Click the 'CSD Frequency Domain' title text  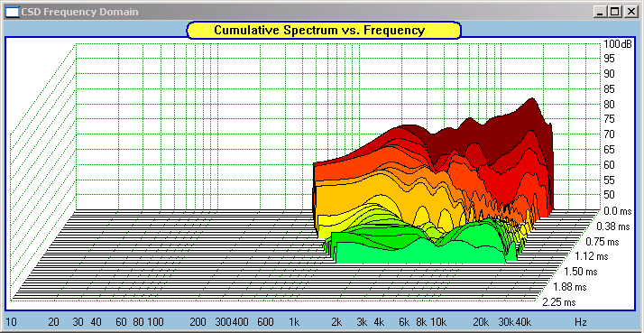79,12
